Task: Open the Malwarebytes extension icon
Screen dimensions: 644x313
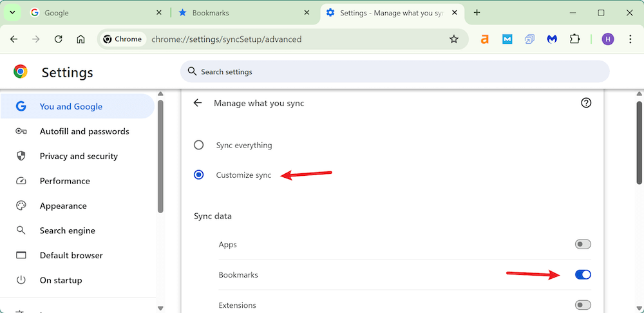Action: pos(552,39)
